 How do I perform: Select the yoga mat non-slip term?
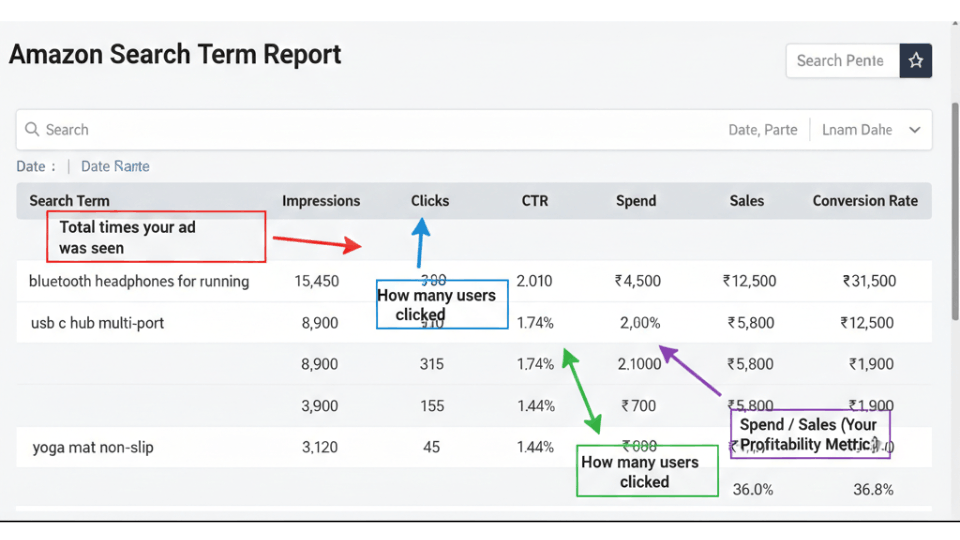click(x=93, y=447)
